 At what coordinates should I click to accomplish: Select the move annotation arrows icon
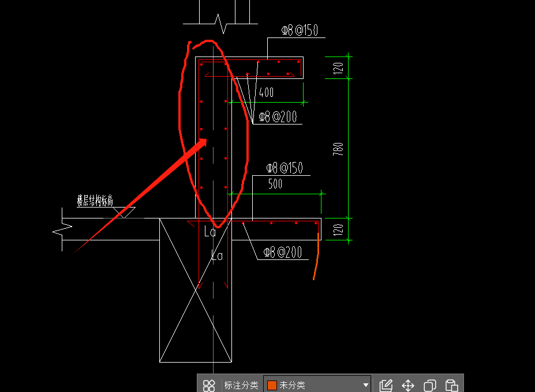(408, 386)
